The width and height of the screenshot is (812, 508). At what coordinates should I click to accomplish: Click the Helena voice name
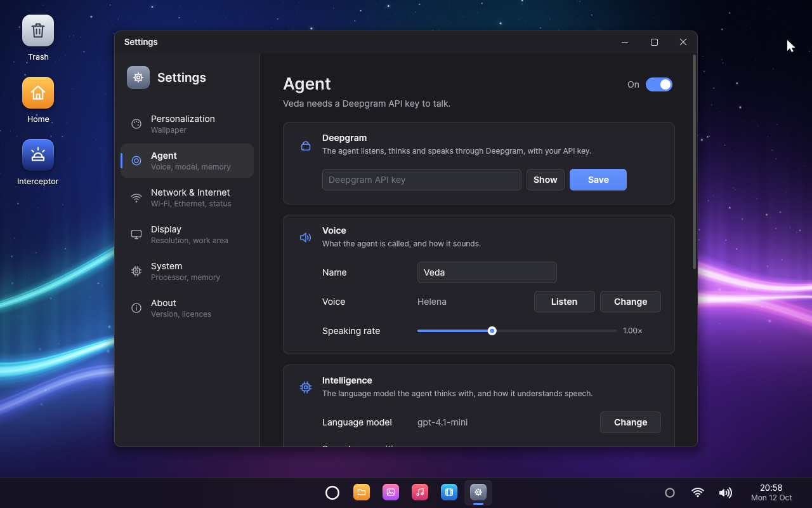click(x=432, y=302)
